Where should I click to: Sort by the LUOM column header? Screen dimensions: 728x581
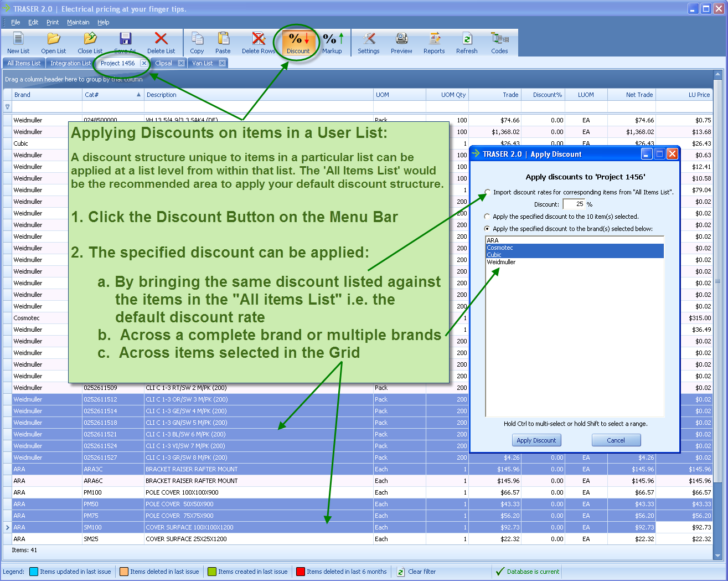coord(586,95)
